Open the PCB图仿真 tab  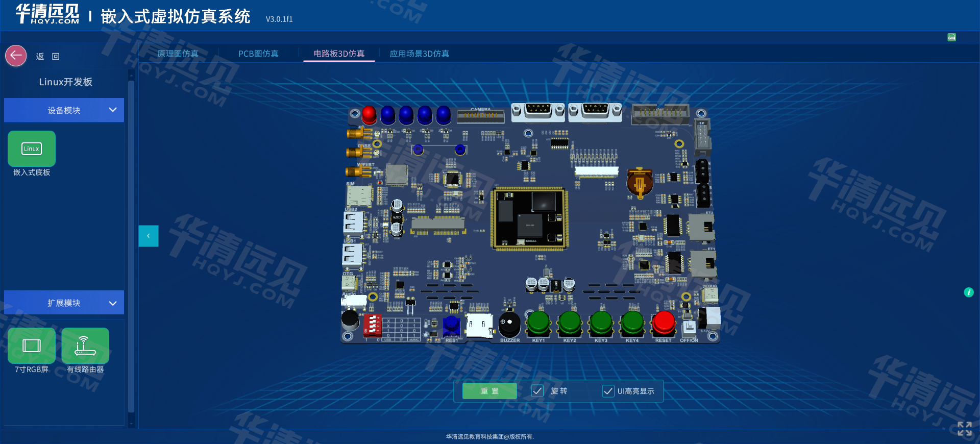[x=258, y=54]
